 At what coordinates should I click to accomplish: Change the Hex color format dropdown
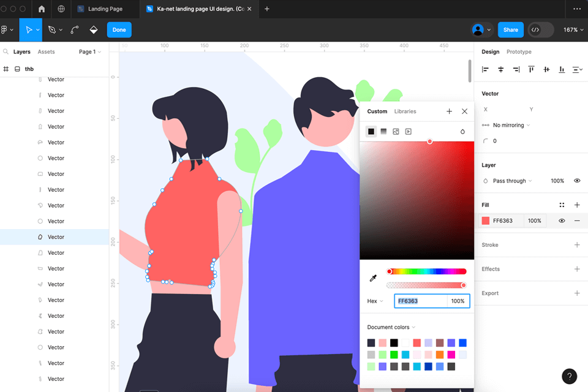point(375,301)
